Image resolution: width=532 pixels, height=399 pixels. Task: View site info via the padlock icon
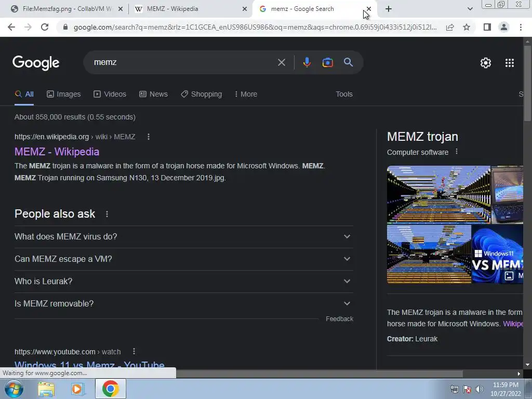tap(65, 27)
